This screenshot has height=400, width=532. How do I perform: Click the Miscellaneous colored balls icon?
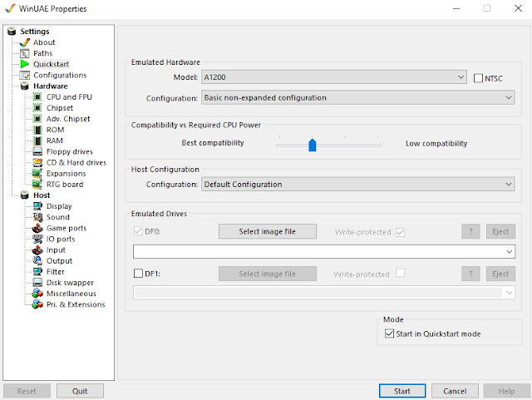pos(37,293)
